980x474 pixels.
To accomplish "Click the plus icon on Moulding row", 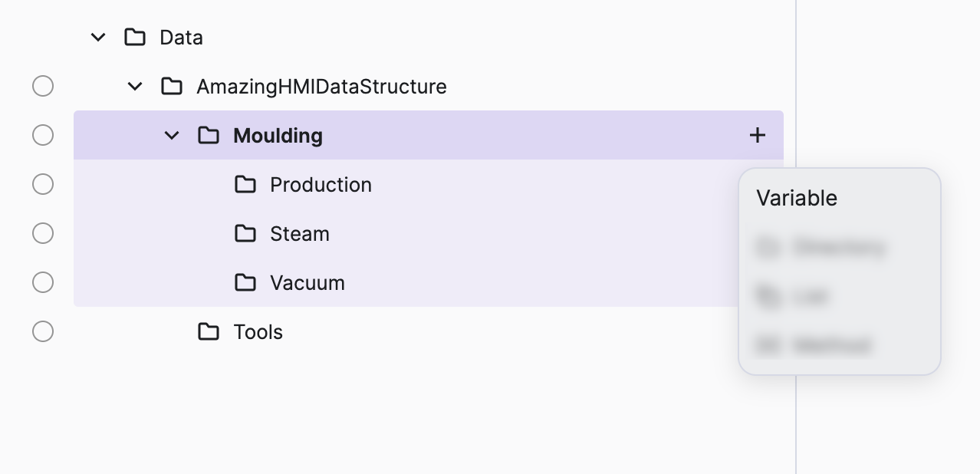I will point(758,136).
